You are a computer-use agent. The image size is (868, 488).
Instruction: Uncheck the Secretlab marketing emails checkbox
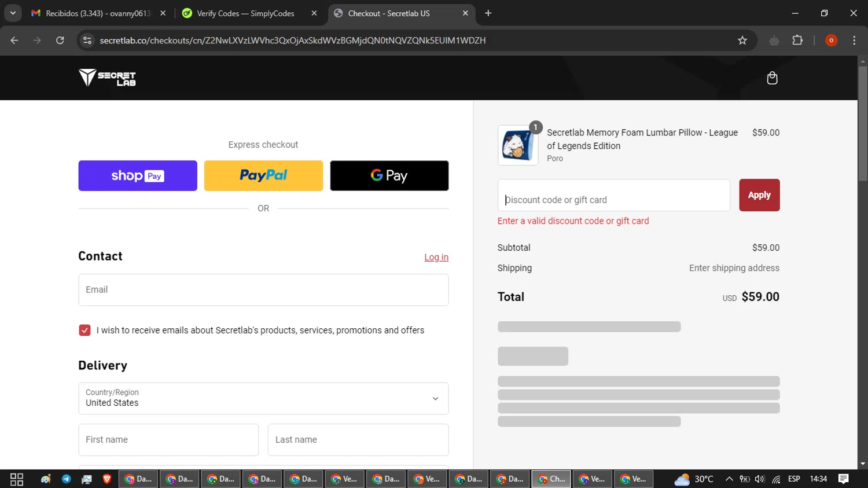pos(84,330)
